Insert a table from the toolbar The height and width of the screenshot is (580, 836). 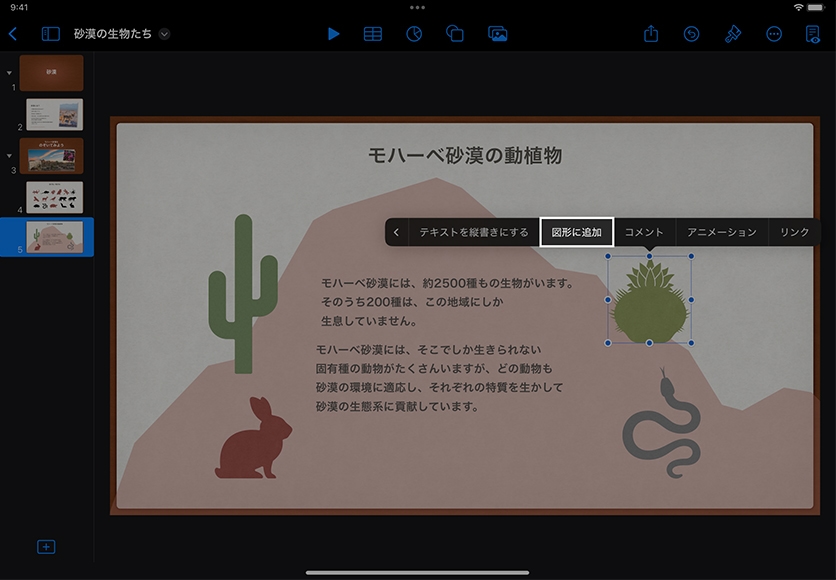pyautogui.click(x=373, y=33)
